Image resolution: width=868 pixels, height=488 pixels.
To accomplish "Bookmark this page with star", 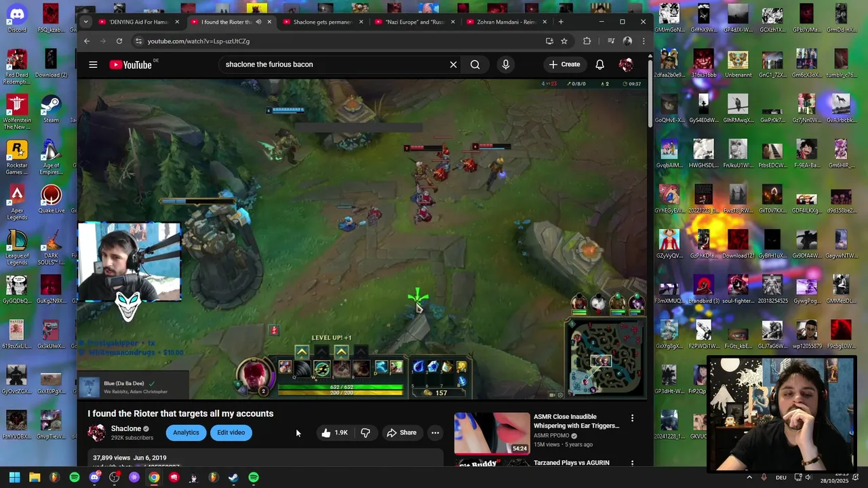I will pos(564,41).
